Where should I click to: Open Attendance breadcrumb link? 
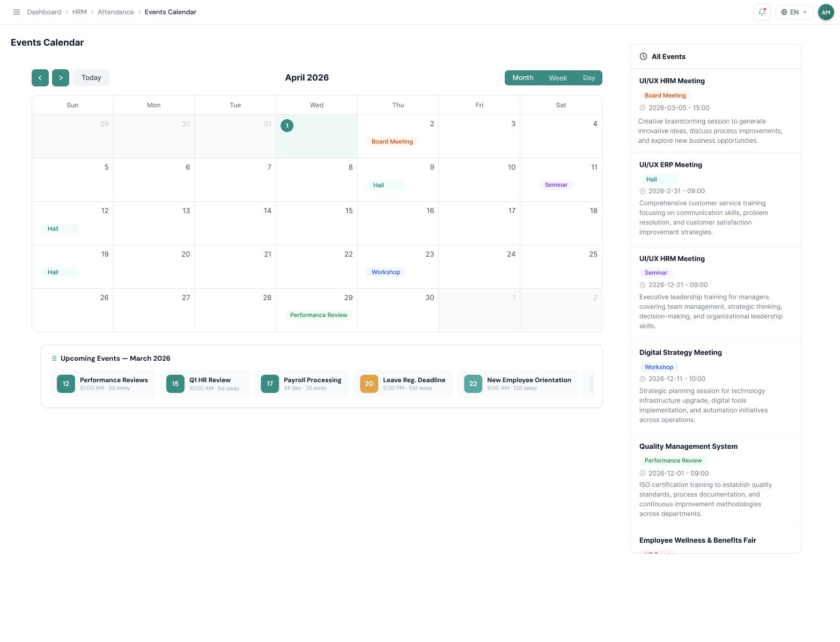point(116,12)
